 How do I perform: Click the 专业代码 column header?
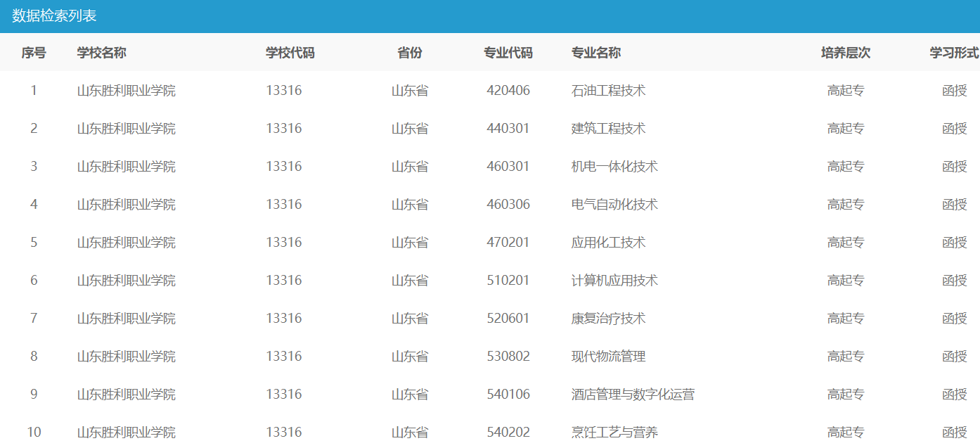(x=508, y=53)
